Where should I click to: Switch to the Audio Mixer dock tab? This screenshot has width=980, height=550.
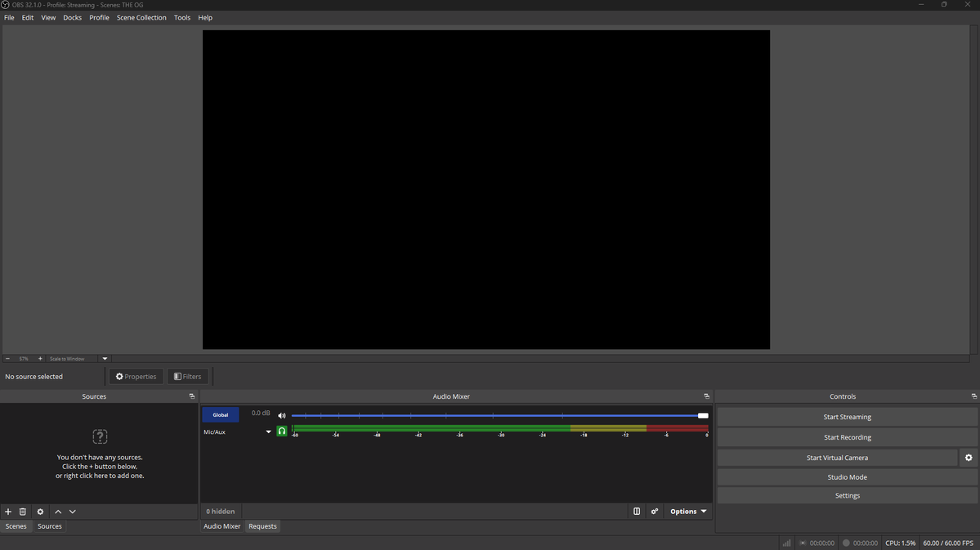pos(222,526)
